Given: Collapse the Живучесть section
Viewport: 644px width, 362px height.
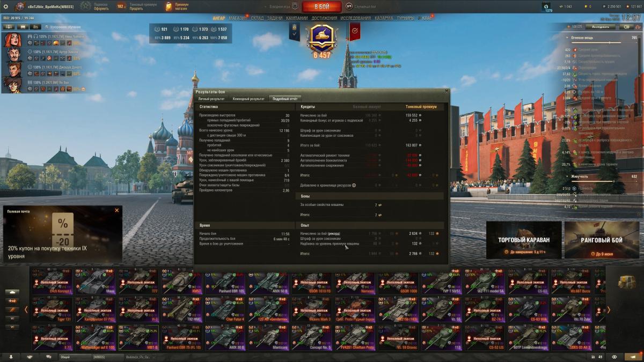Looking at the screenshot, I should point(567,176).
